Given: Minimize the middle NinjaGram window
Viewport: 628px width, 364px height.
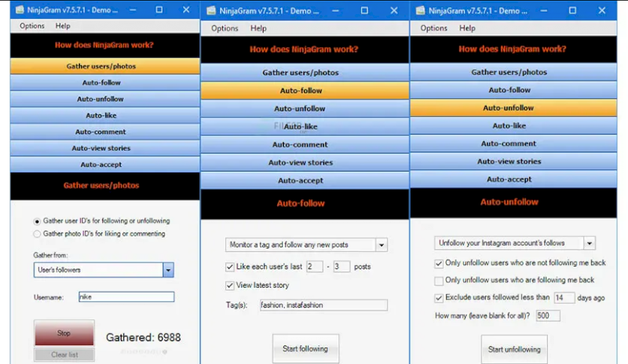Looking at the screenshot, I should [x=336, y=11].
